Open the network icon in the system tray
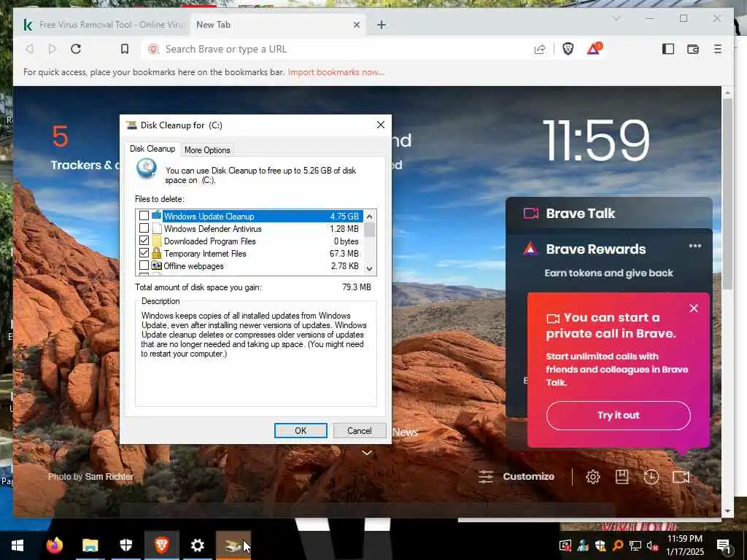 click(635, 545)
